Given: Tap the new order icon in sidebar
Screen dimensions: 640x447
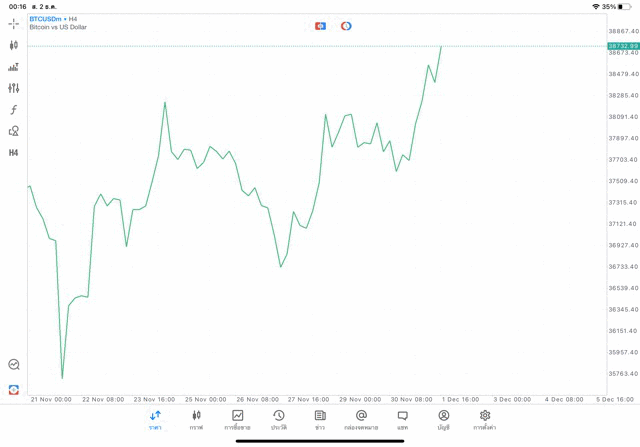Looking at the screenshot, I should tap(14, 390).
